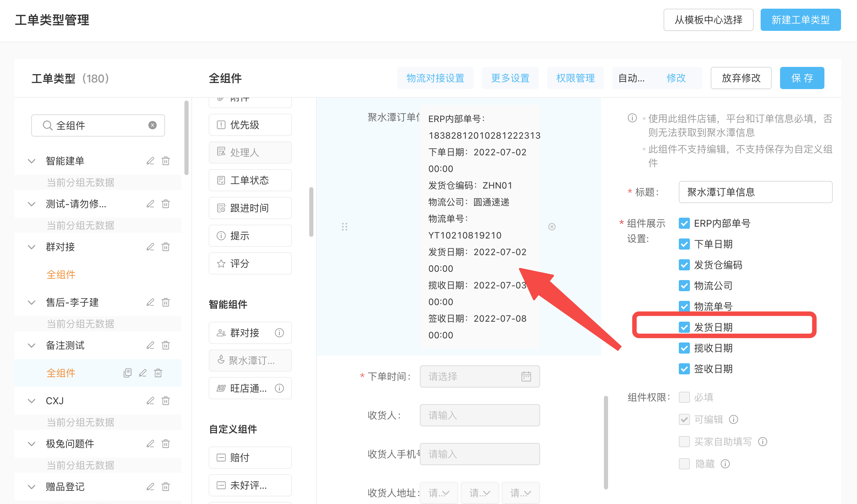Add the 赔付 custom component

coord(250,458)
